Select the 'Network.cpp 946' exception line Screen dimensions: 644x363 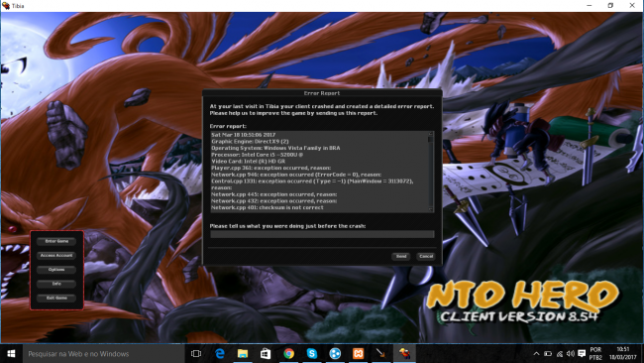coord(296,175)
